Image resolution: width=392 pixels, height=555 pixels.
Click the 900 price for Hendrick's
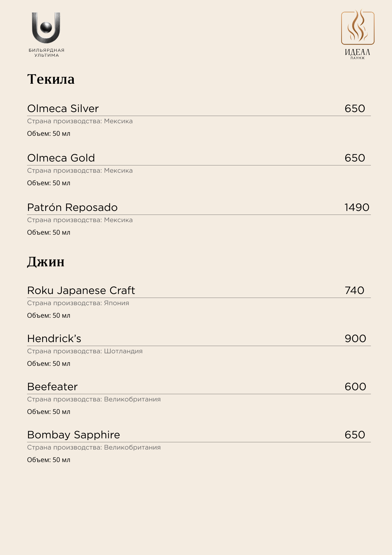pyautogui.click(x=355, y=338)
